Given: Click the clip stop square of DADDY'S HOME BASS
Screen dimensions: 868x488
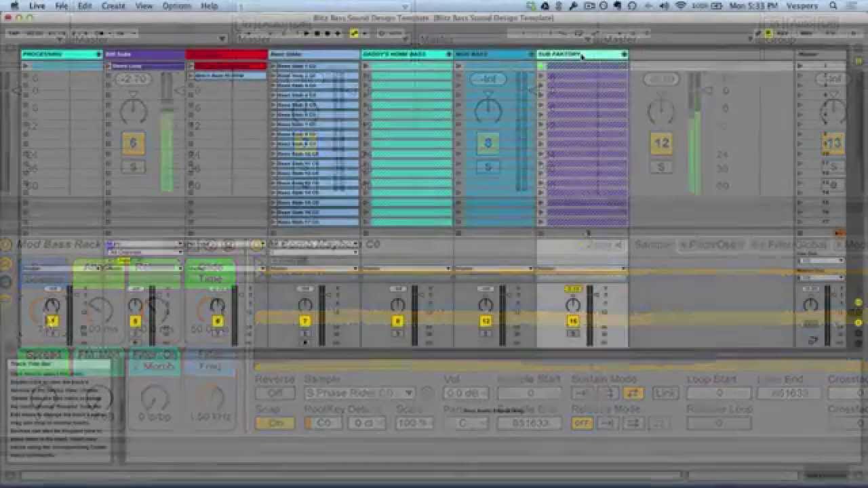Looking at the screenshot, I should click(x=366, y=232).
